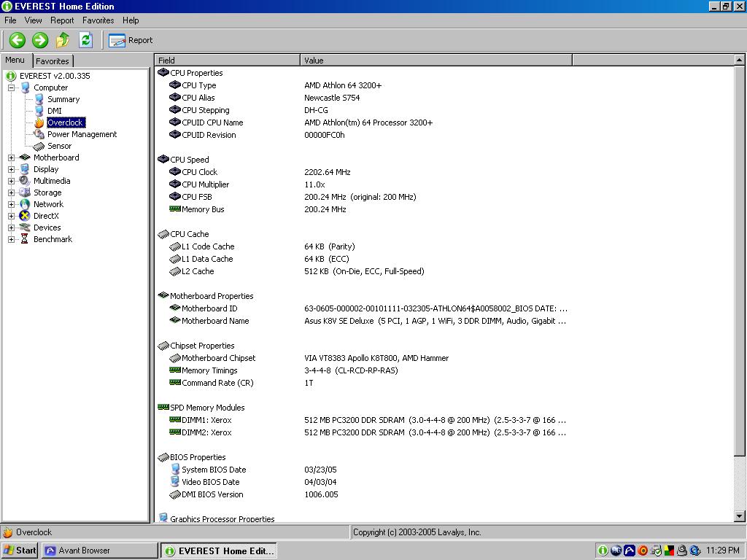747x560 pixels.
Task: Open Power Management in the tree
Action: coord(82,134)
